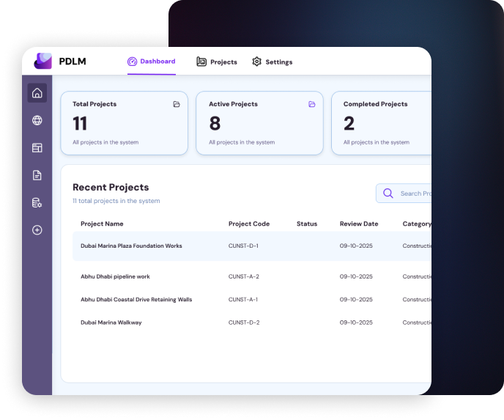Select the layout panel icon in the sidebar
Screen dimensions: 504x420
click(x=37, y=148)
